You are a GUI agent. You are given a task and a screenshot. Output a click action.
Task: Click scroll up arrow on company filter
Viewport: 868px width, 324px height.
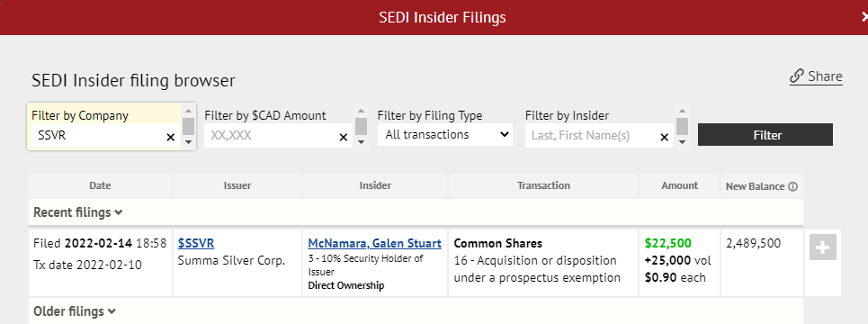188,110
